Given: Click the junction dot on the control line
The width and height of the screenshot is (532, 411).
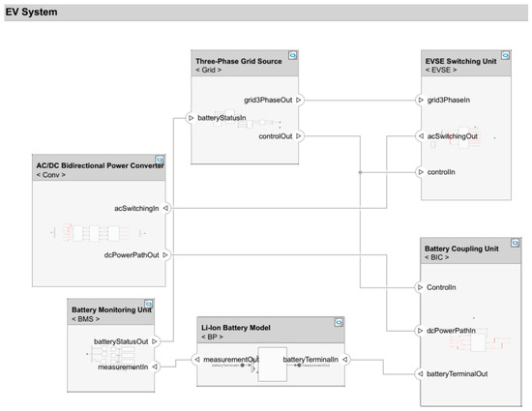Looking at the screenshot, I should (x=360, y=172).
